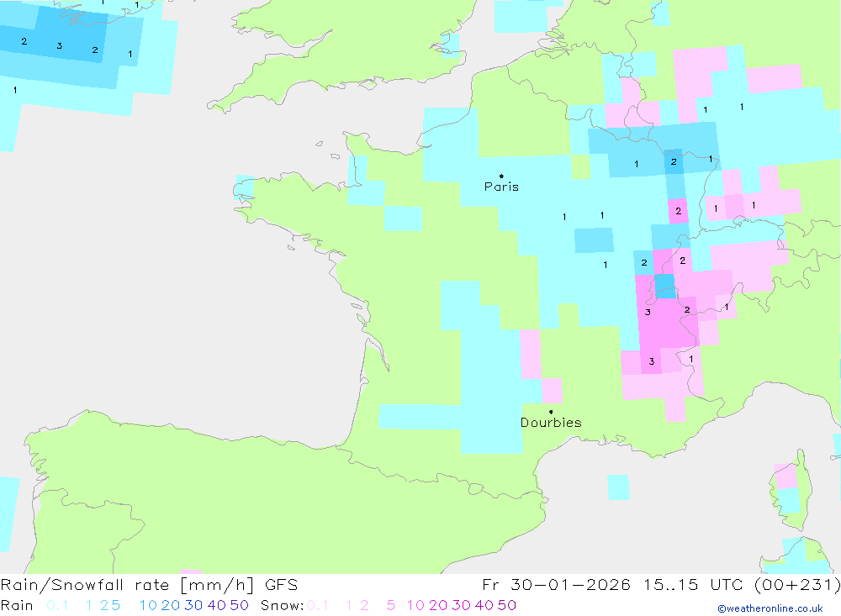Select the black dot marking Dourbies
Screen dimensions: 841x616
click(x=551, y=412)
